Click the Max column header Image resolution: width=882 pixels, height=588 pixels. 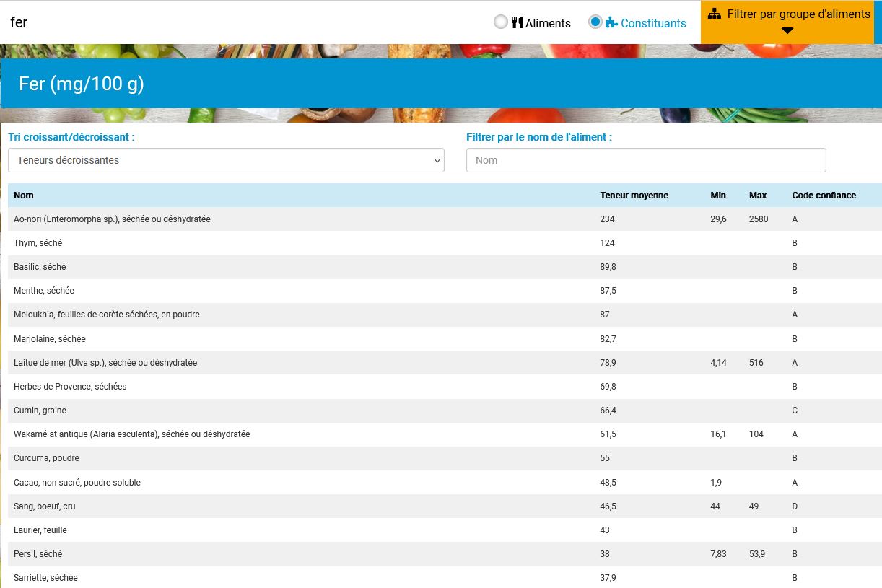point(758,196)
